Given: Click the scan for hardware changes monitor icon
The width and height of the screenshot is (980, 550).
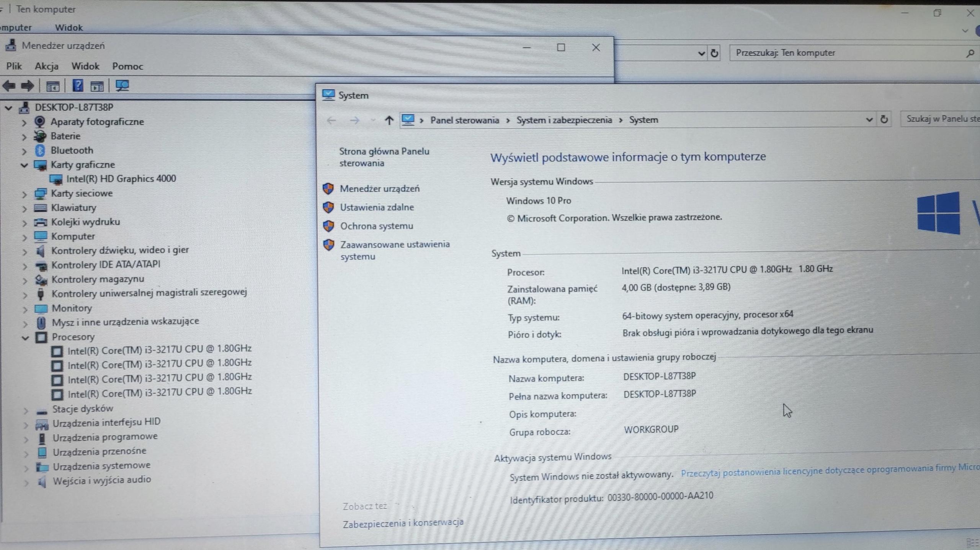Looking at the screenshot, I should pyautogui.click(x=122, y=85).
